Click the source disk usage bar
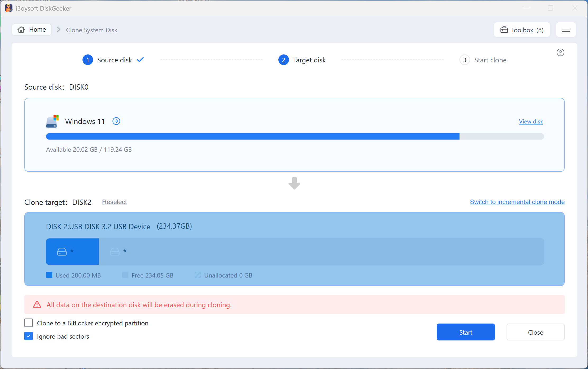 (x=295, y=136)
